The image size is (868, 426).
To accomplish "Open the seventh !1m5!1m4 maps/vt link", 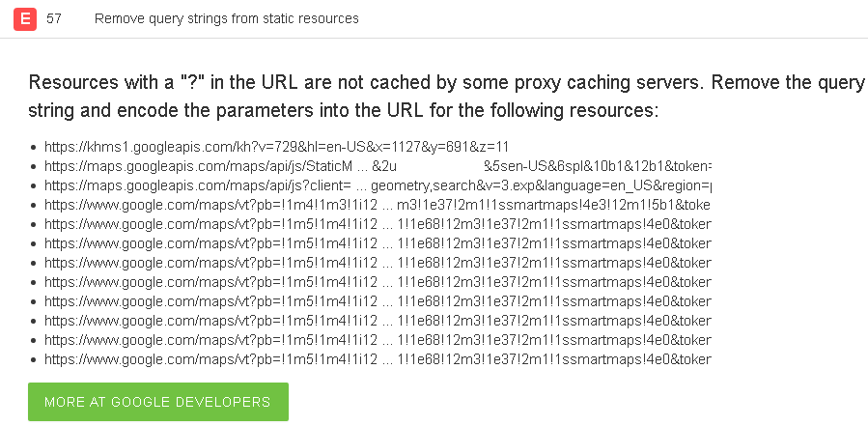I will coord(378,341).
